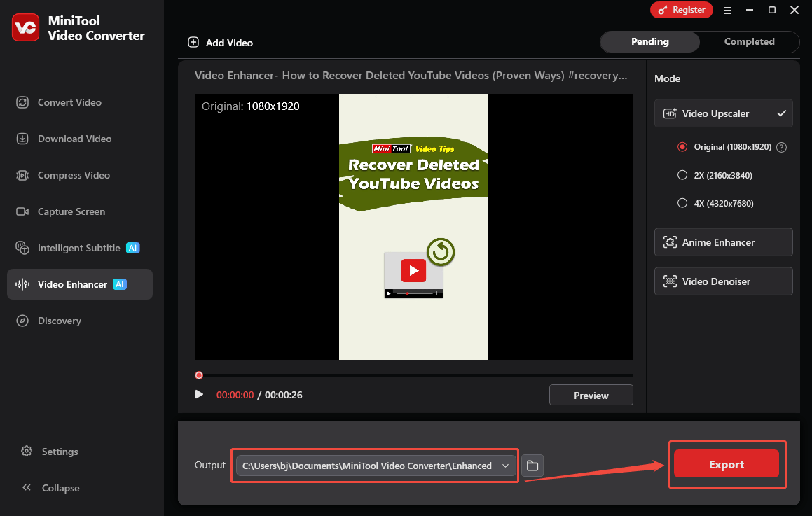Click the Compress Video sidebar icon

tap(22, 176)
